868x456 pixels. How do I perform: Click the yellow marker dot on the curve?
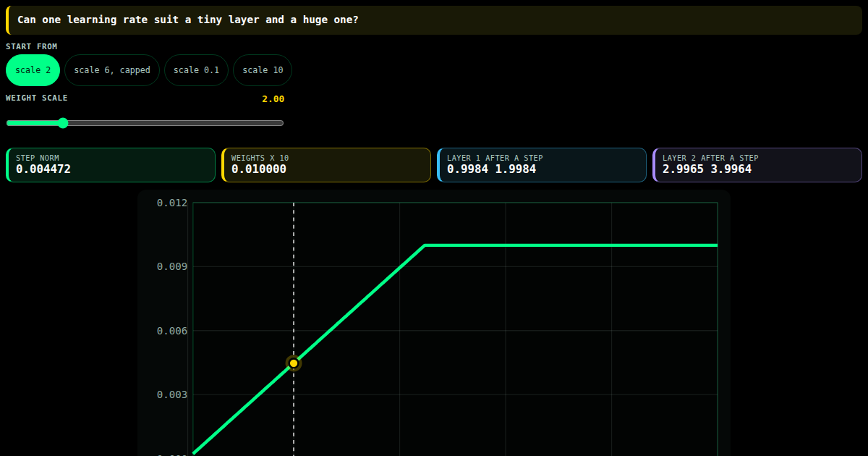coord(294,363)
